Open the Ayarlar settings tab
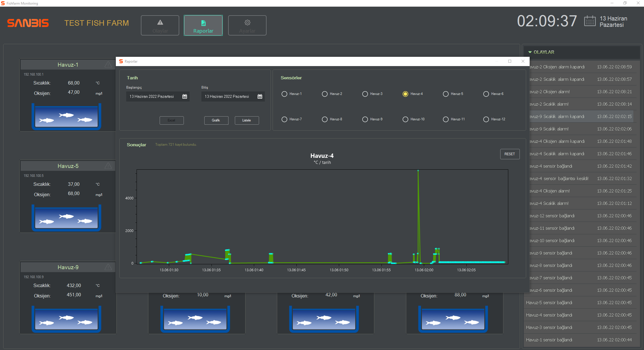Screen dimensions: 644x350 coord(247,25)
